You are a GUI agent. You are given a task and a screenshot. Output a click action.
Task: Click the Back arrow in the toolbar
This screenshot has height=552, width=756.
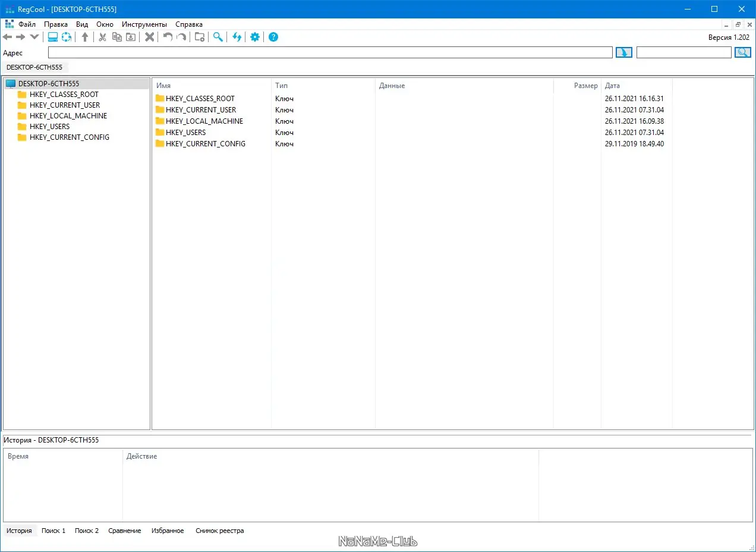coord(8,37)
